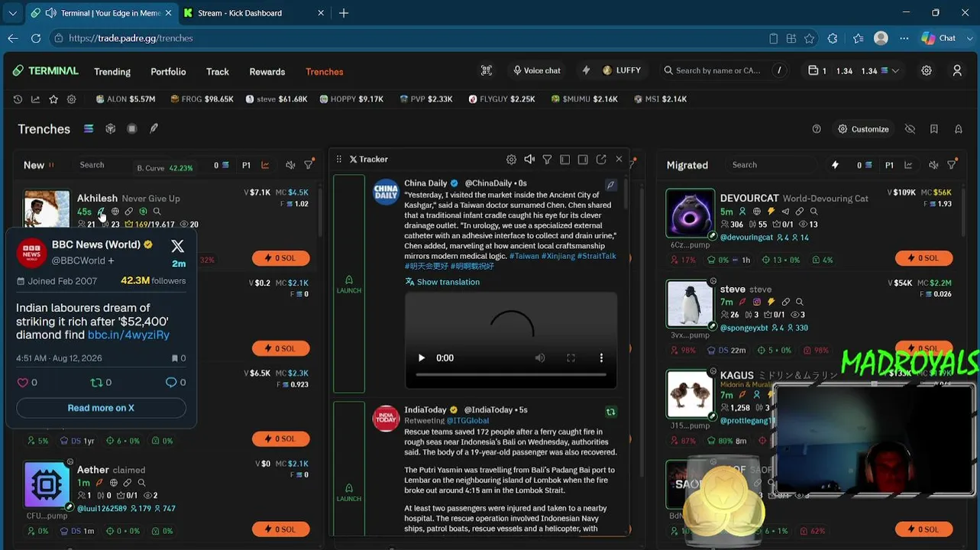
Task: Close the X Tracker panel
Action: click(x=619, y=160)
